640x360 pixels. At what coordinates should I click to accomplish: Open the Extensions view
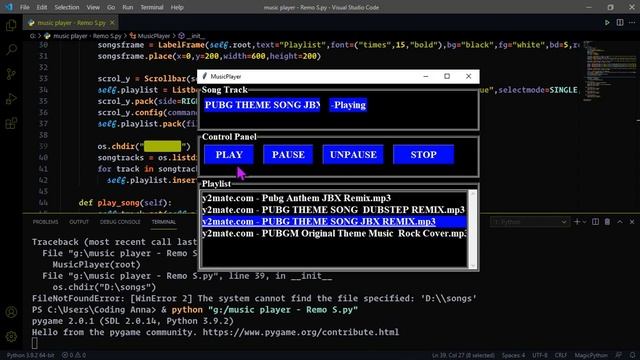(11, 123)
